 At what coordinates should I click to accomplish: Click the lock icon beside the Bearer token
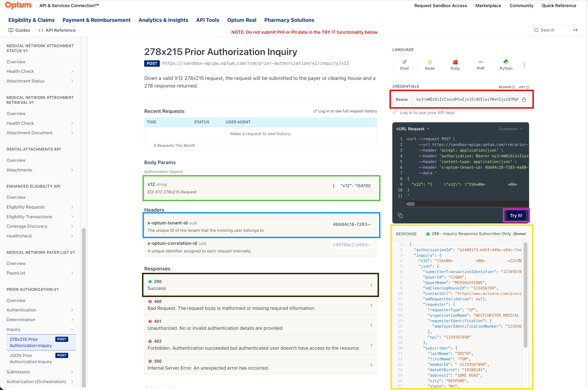[525, 99]
